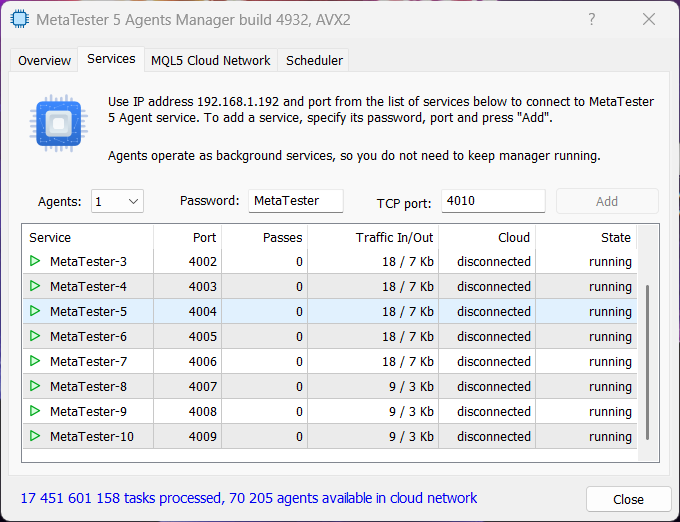Sort by Traffic In/Out column header
The height and width of the screenshot is (522, 680).
(x=373, y=238)
